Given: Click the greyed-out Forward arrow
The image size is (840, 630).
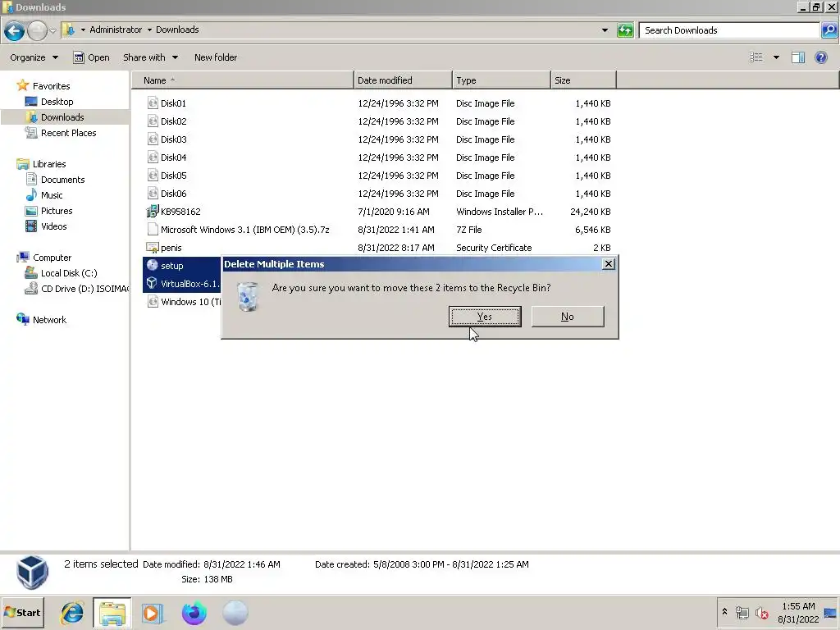Looking at the screenshot, I should [x=37, y=30].
